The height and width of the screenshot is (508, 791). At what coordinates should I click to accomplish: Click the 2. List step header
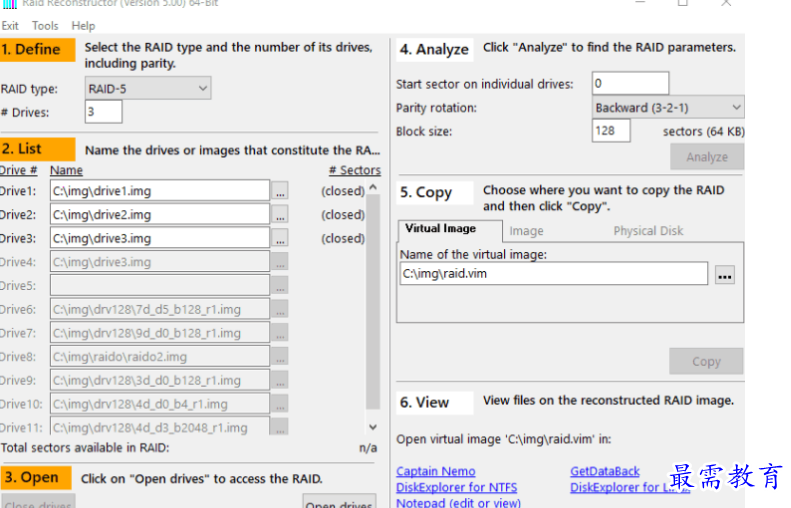[37, 149]
